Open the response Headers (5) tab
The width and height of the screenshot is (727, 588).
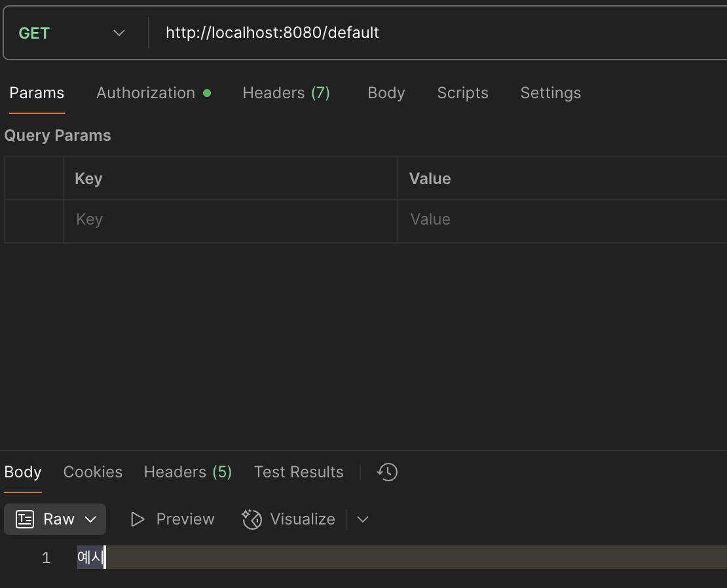(188, 472)
